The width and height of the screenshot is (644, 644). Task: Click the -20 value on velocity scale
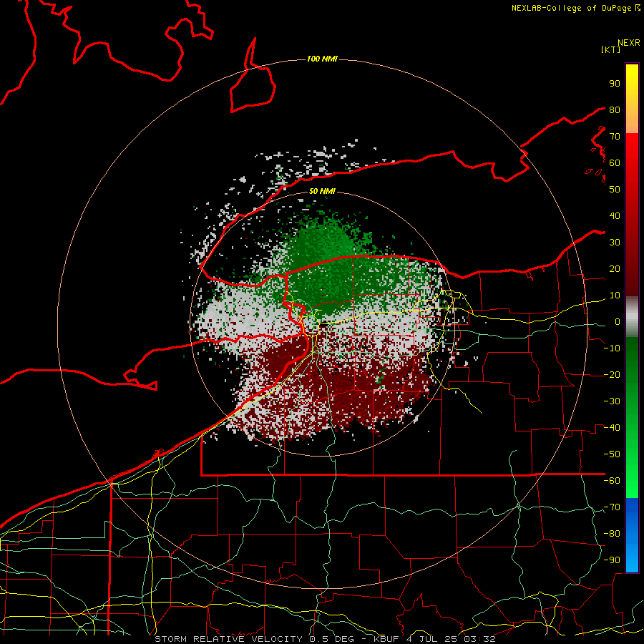coord(612,375)
